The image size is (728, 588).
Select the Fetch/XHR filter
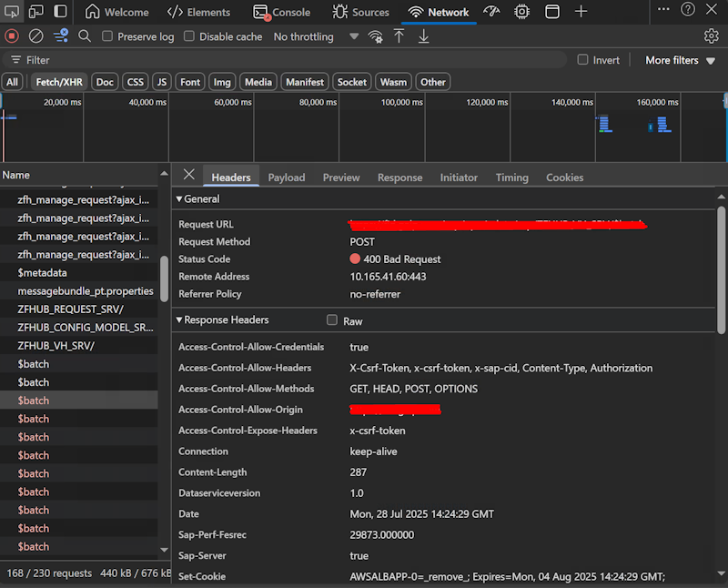tap(58, 81)
